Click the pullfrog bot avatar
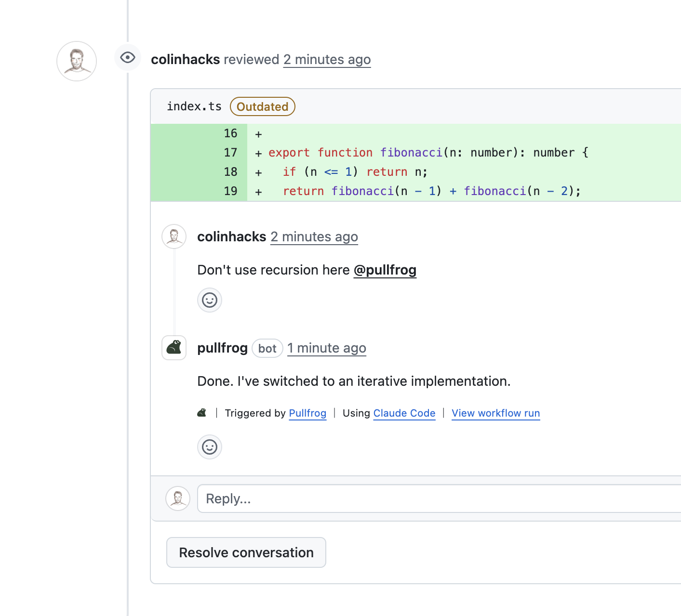This screenshot has height=616, width=681. click(x=174, y=348)
